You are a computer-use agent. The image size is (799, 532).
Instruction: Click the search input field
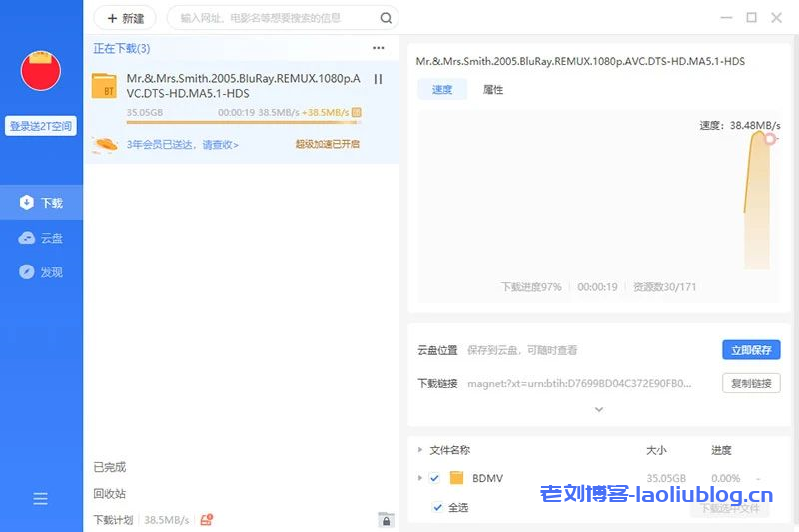[275, 18]
